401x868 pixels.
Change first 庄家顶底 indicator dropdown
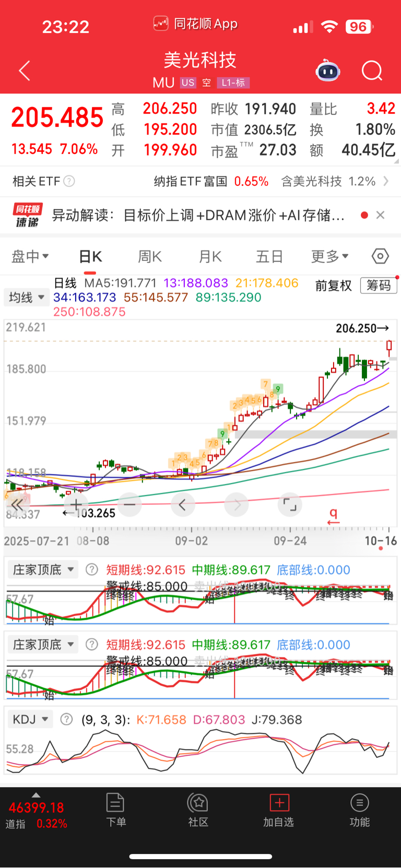pyautogui.click(x=43, y=569)
